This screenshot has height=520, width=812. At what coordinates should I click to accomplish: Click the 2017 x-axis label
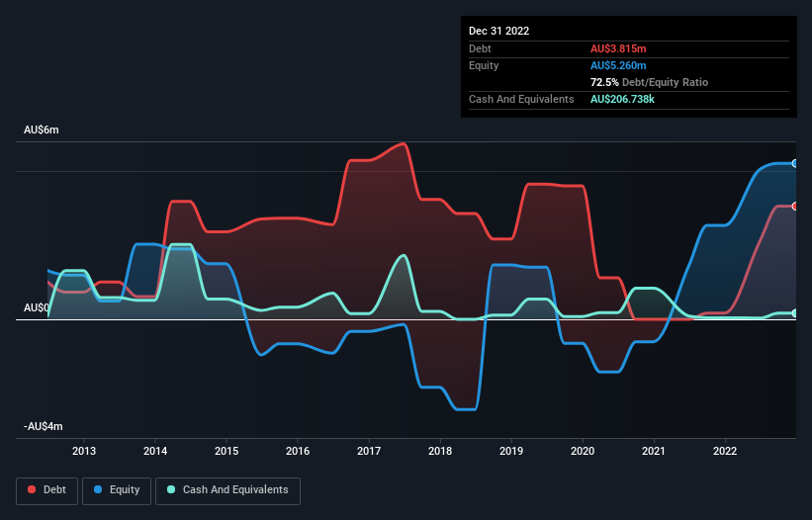[369, 451]
